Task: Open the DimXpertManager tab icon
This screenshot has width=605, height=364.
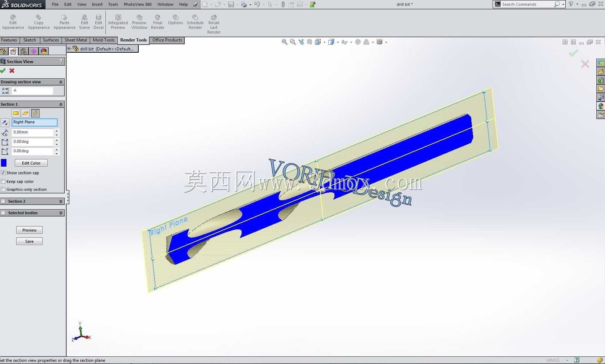Action: click(x=34, y=51)
